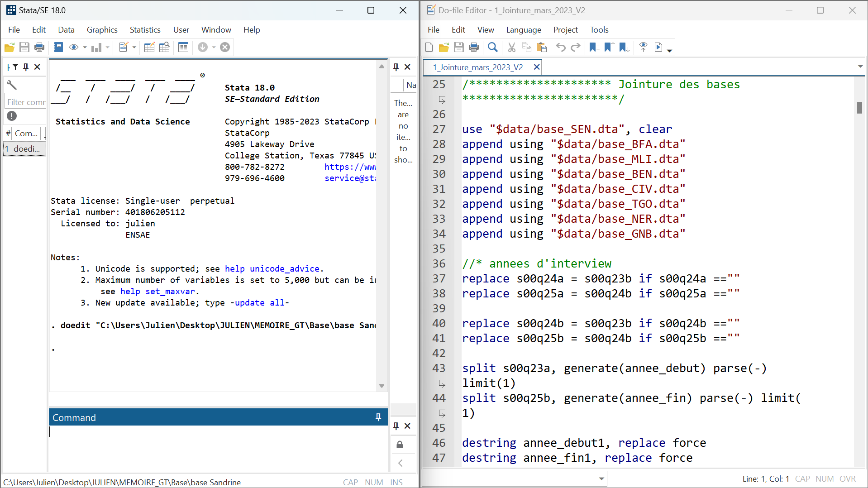Click the Log notebook icon in Stata toolbar
Screen dimensions: 868x488
coord(58,47)
